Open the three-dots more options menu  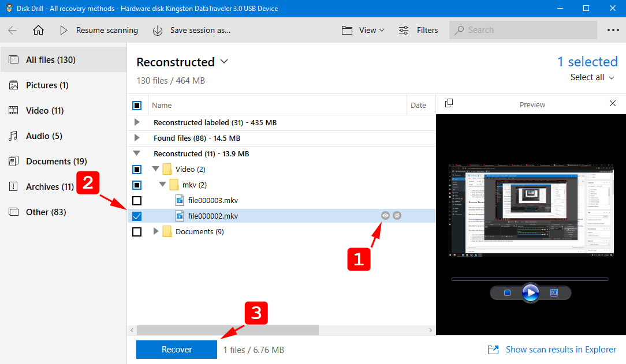pos(613,30)
